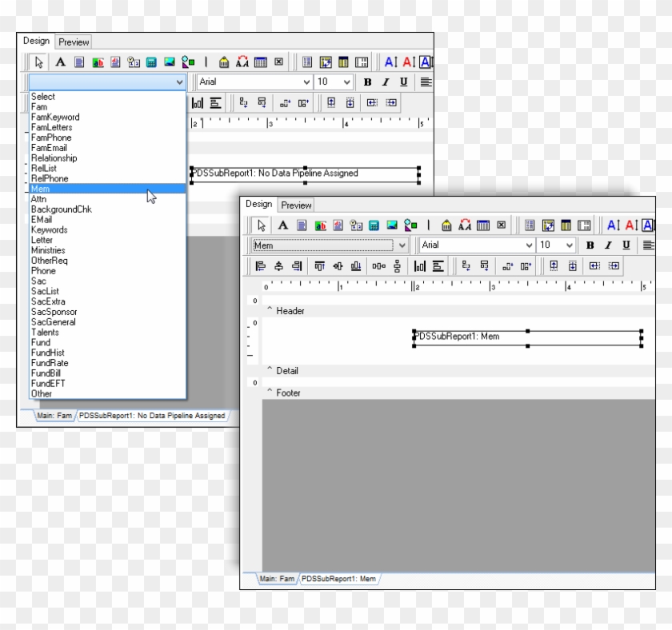Pick the vertical Line tool in the Mem window
This screenshot has height=630, width=672.
click(x=428, y=225)
